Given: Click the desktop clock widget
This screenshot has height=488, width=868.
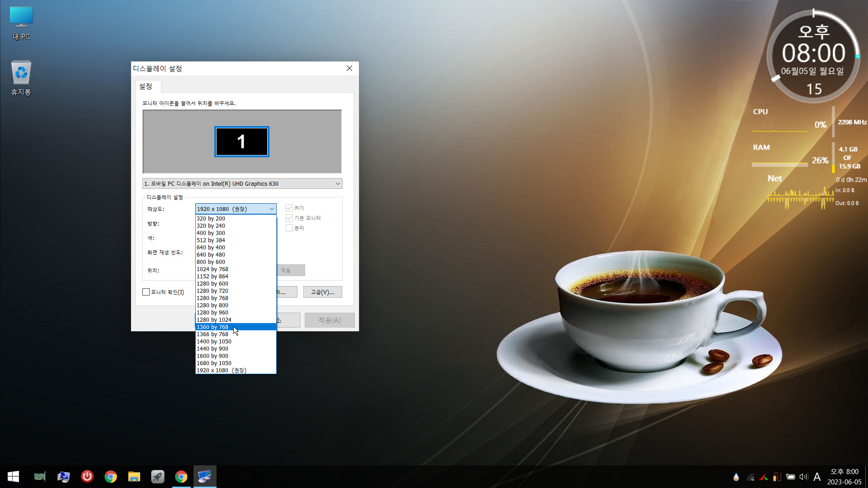Looking at the screenshot, I should coord(813,56).
